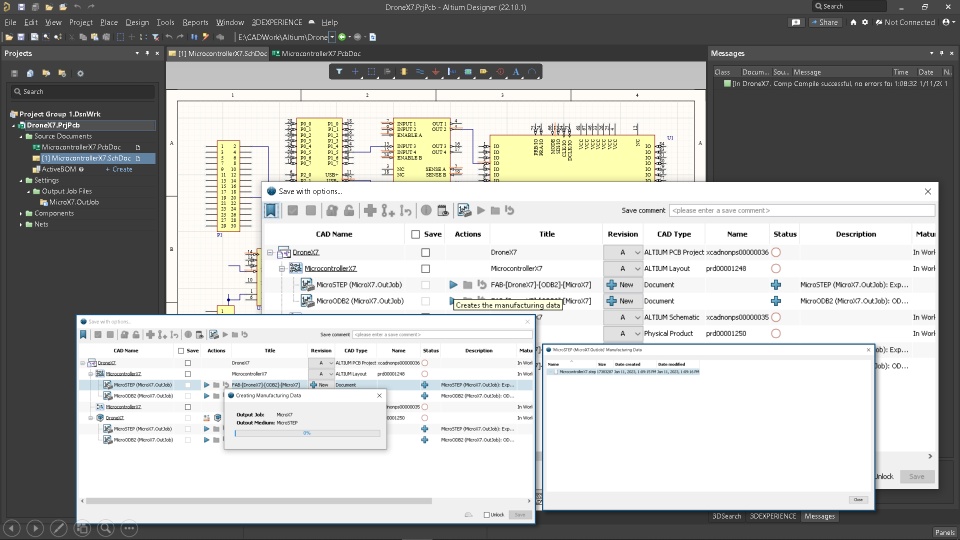Click the green back navigation arrow in the main toolbar
The height and width of the screenshot is (540, 960).
coord(342,37)
